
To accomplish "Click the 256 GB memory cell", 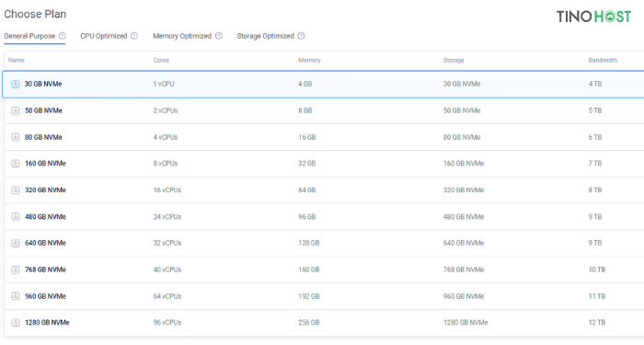I will tap(309, 323).
